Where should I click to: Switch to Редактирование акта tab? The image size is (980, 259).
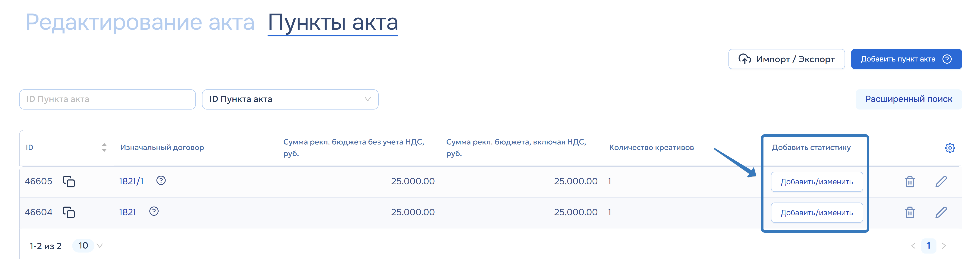(x=140, y=22)
